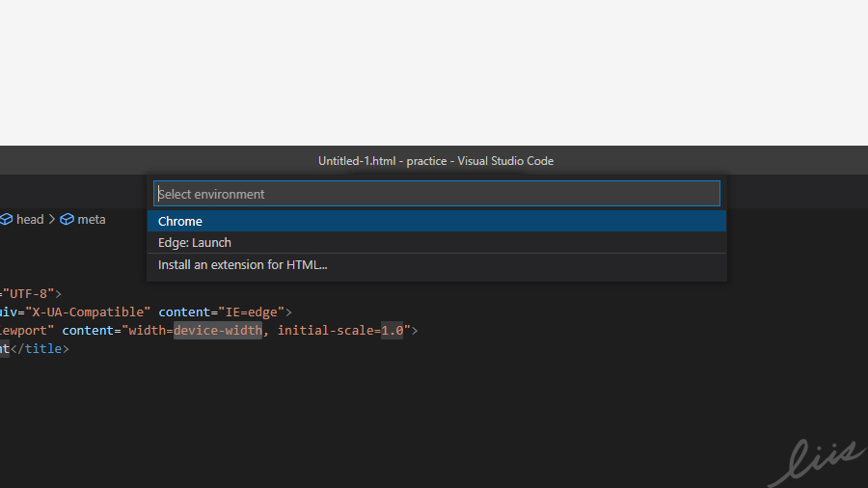Click the "UTF-8" string in code
868x488 pixels.
pyautogui.click(x=28, y=293)
